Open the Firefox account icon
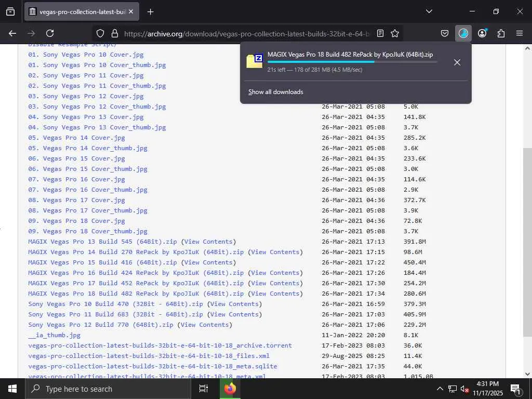532x399 pixels. tap(482, 33)
